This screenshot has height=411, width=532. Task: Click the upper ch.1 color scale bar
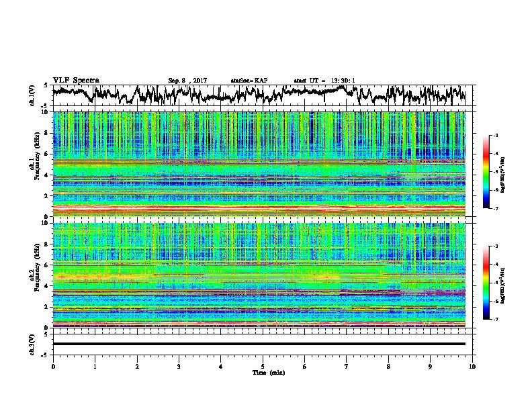(x=486, y=172)
